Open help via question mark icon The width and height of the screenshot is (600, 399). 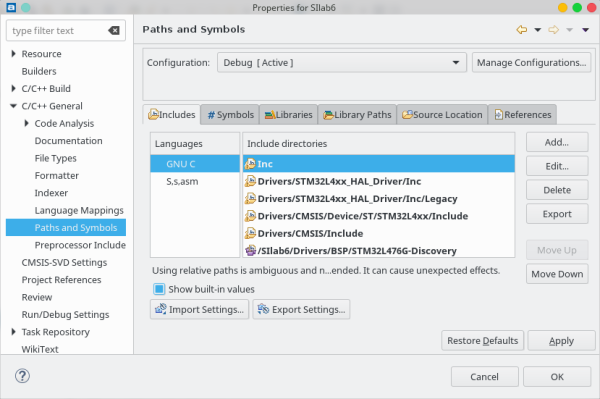point(22,376)
